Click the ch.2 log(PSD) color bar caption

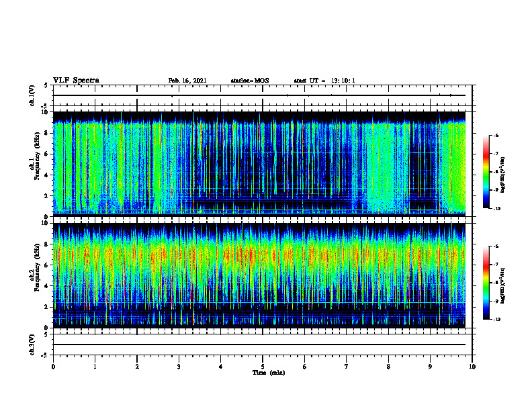pyautogui.click(x=503, y=285)
